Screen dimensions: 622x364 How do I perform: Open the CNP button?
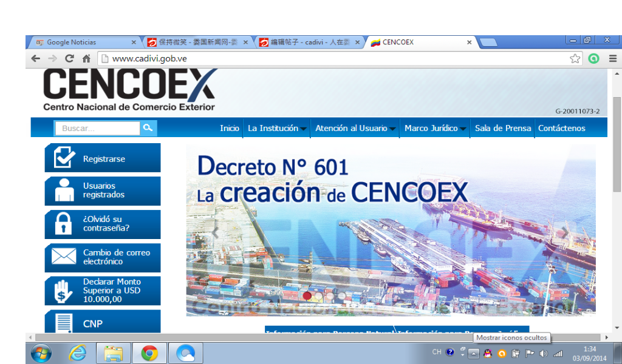103,321
